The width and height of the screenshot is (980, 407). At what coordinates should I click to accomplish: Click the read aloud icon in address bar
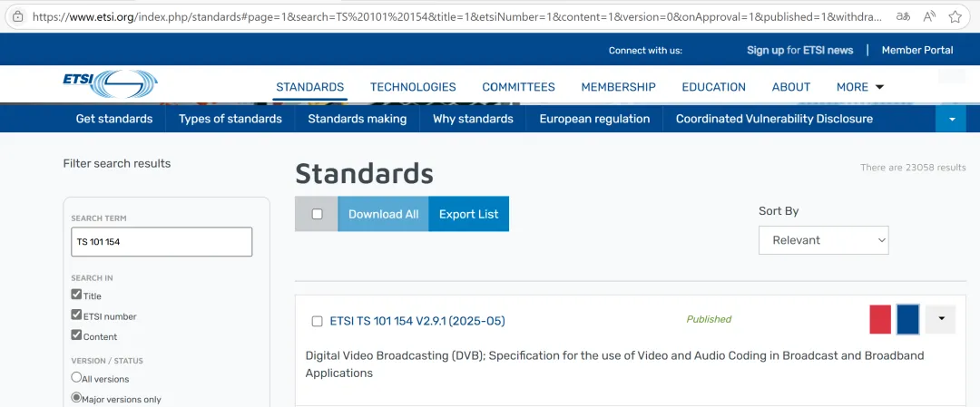(x=929, y=16)
